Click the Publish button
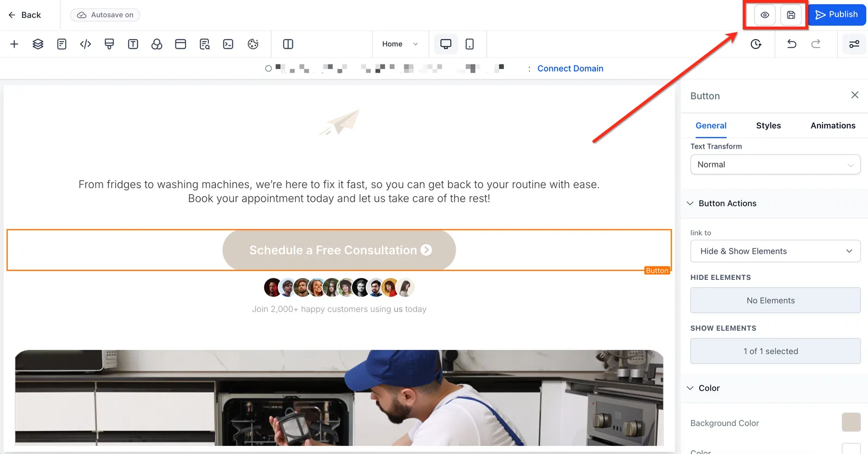 pos(837,15)
